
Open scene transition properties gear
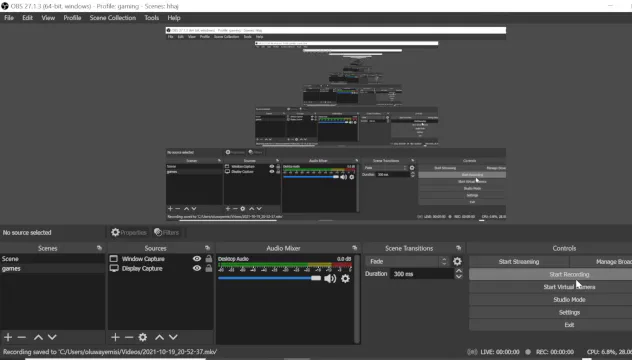click(457, 261)
